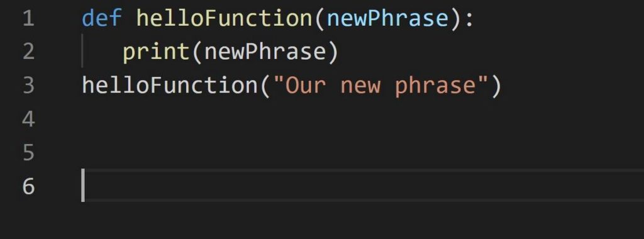
Task: Place cursor on the def keyword
Action: tap(102, 18)
